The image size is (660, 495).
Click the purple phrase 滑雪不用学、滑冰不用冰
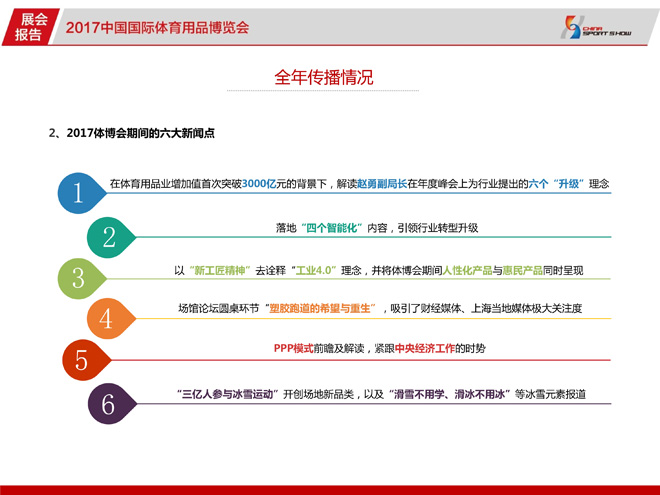[x=450, y=394]
